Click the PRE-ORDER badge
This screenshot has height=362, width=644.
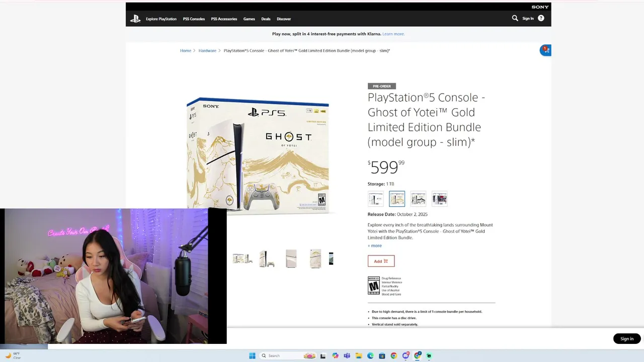coord(382,86)
